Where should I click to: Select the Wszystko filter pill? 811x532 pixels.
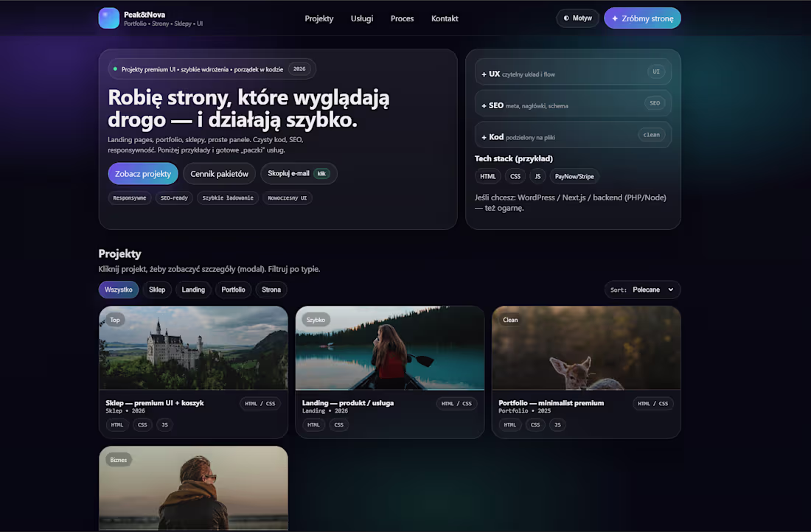119,290
